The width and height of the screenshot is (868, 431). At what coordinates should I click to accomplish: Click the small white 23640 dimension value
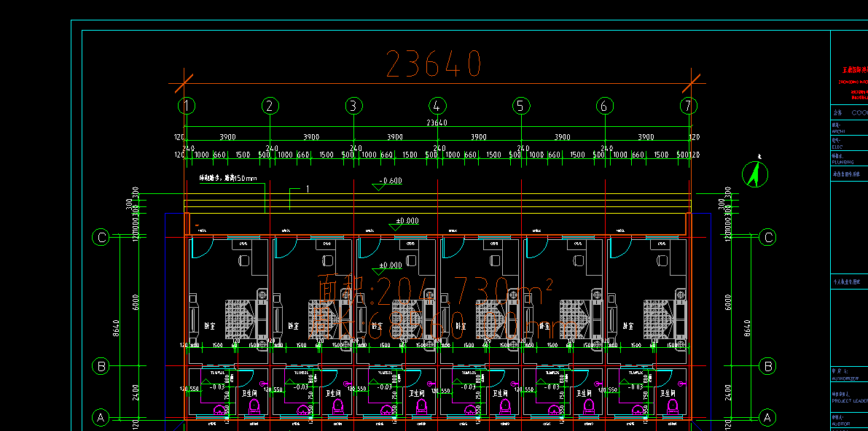point(437,123)
